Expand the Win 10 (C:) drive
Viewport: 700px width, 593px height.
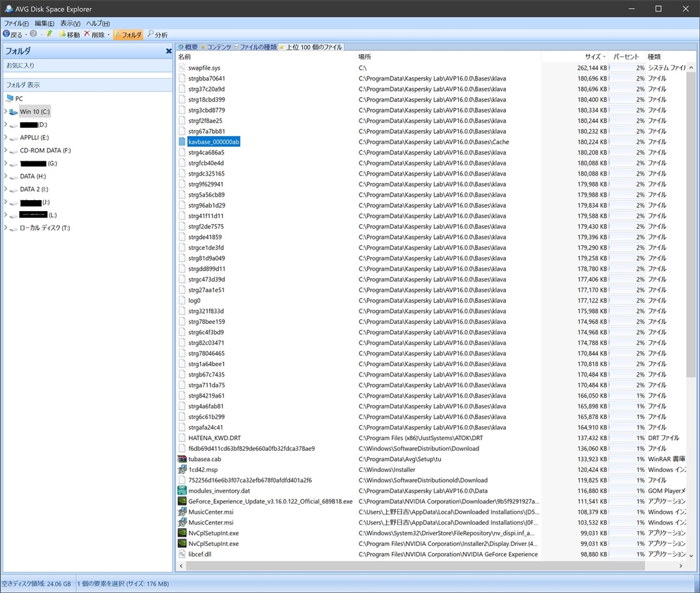pyautogui.click(x=5, y=111)
